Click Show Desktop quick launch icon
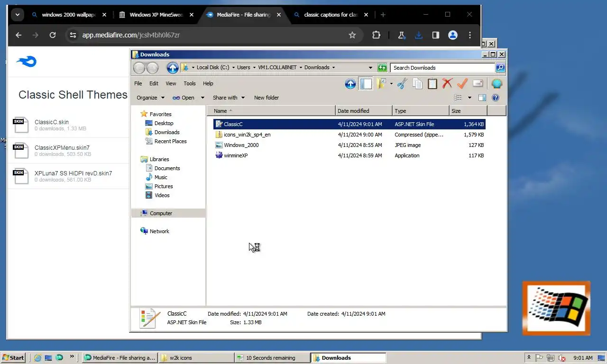607x364 pixels. tap(48, 358)
